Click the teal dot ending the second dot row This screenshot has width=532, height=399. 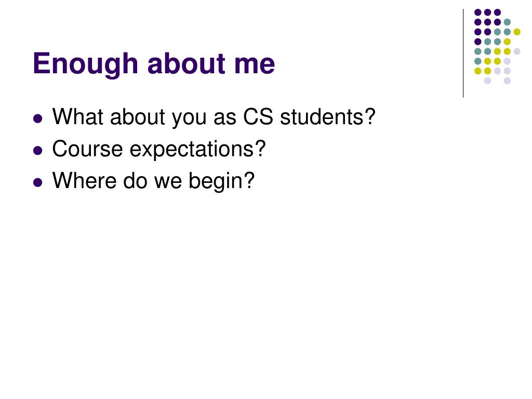coord(507,22)
